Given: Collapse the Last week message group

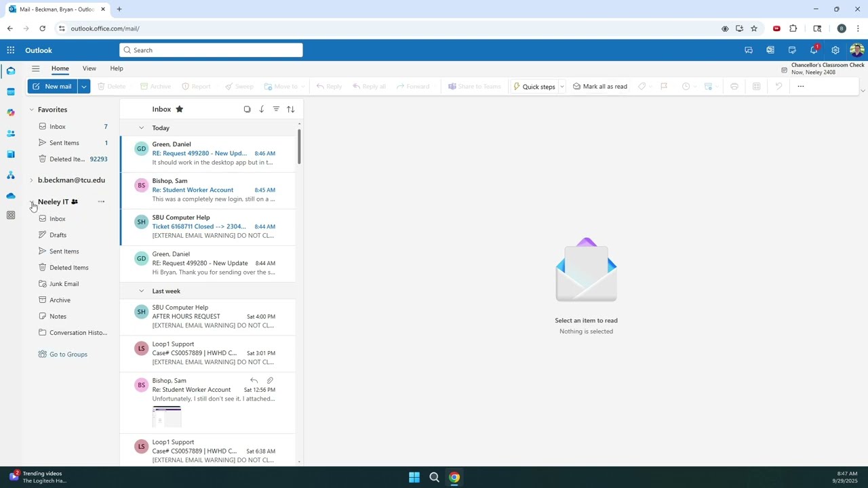Looking at the screenshot, I should click(141, 291).
